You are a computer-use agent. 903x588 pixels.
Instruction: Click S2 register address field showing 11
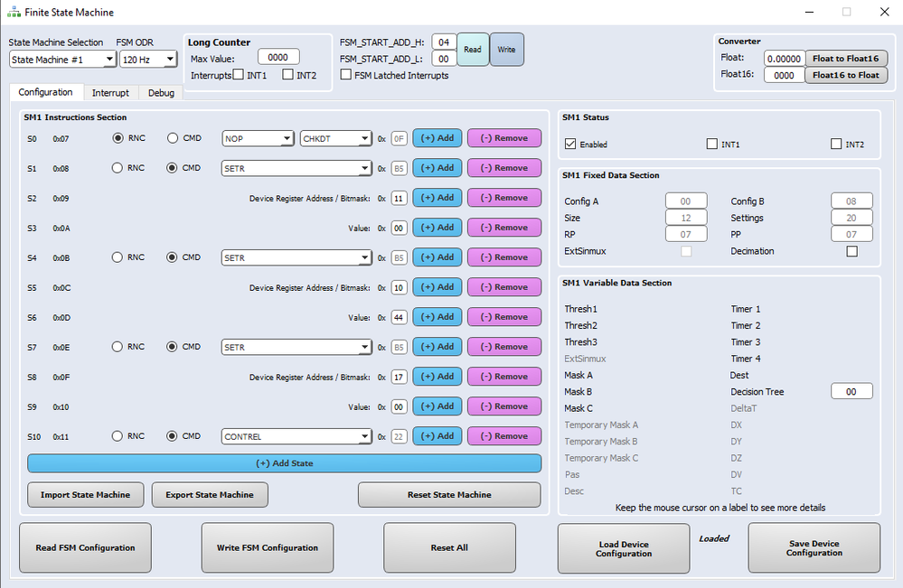click(399, 199)
